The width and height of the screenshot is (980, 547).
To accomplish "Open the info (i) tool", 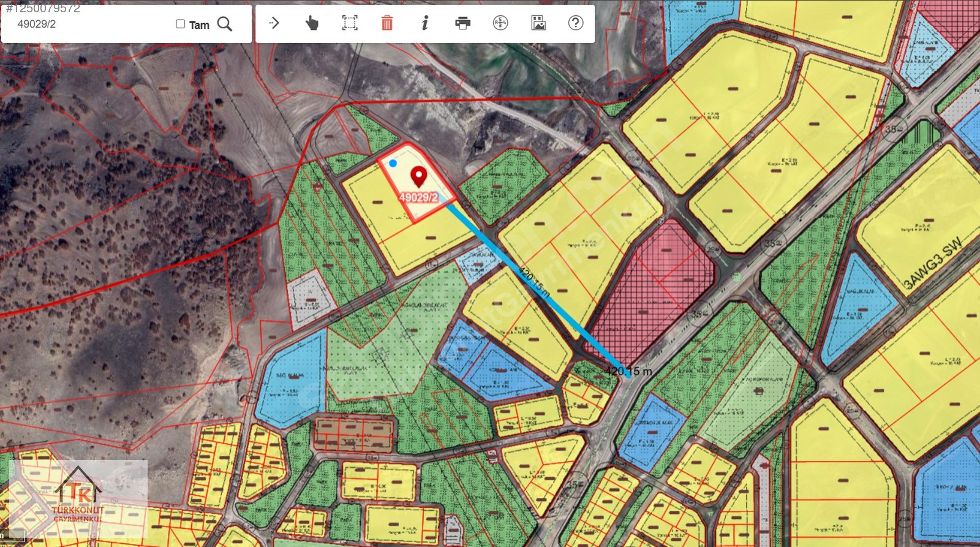I will [x=424, y=23].
